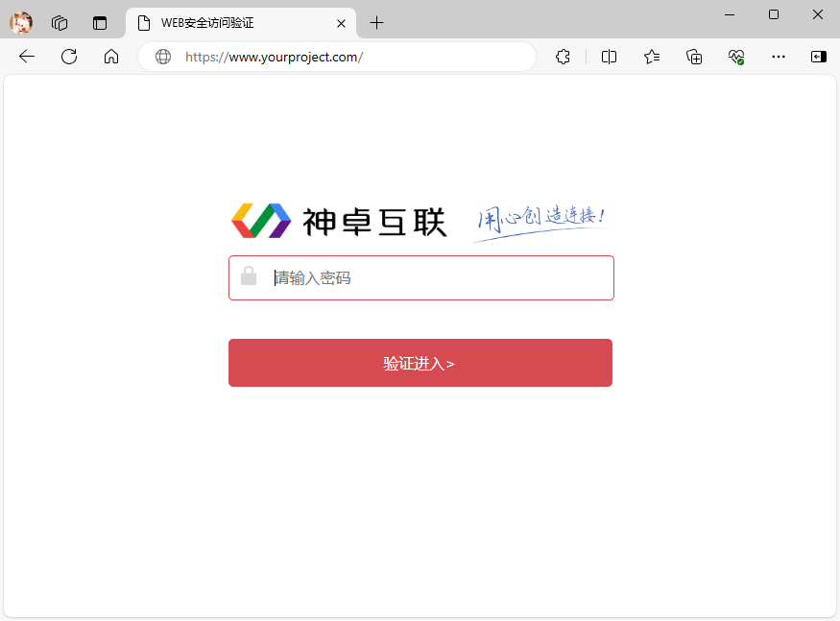
Task: Click the user profile avatar
Action: click(x=21, y=23)
